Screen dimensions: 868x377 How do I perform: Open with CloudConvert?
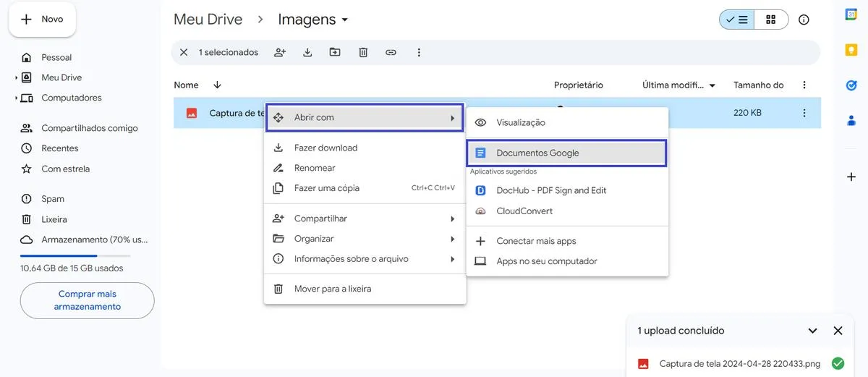click(567, 211)
